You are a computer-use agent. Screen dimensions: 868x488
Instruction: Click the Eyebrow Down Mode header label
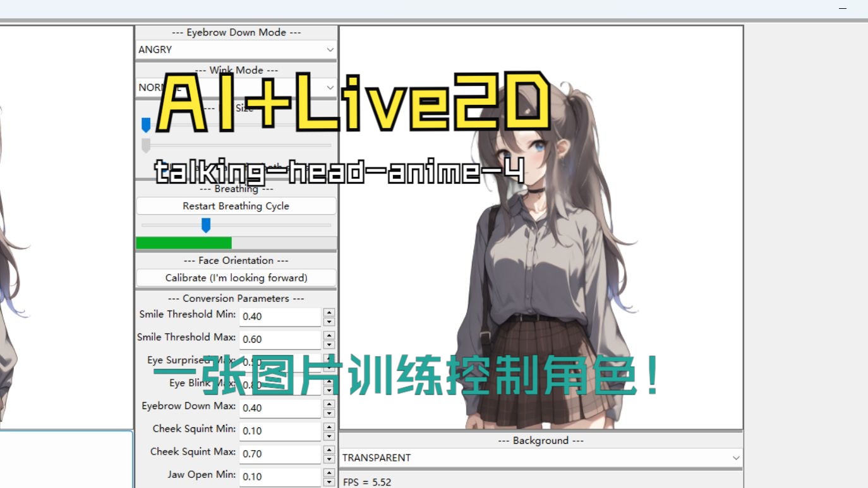point(236,32)
